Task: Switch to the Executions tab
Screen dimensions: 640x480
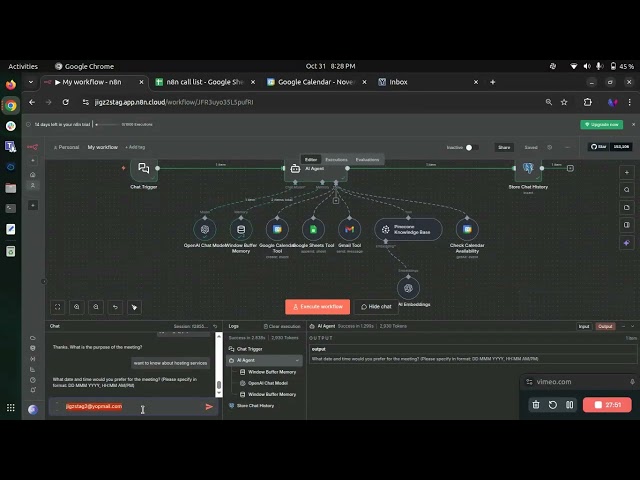Action: tap(336, 160)
